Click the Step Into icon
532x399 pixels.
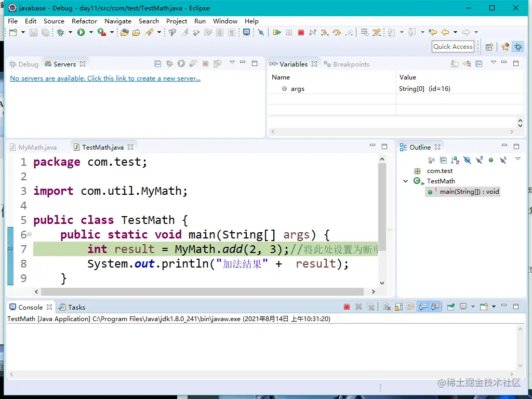325,32
